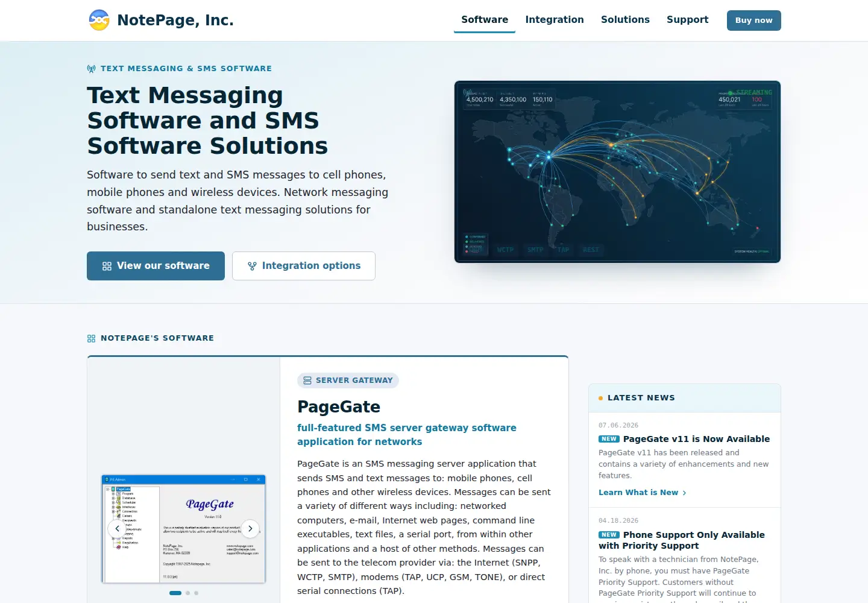This screenshot has width=868, height=603.
Task: Click the Buy now button
Action: click(753, 21)
